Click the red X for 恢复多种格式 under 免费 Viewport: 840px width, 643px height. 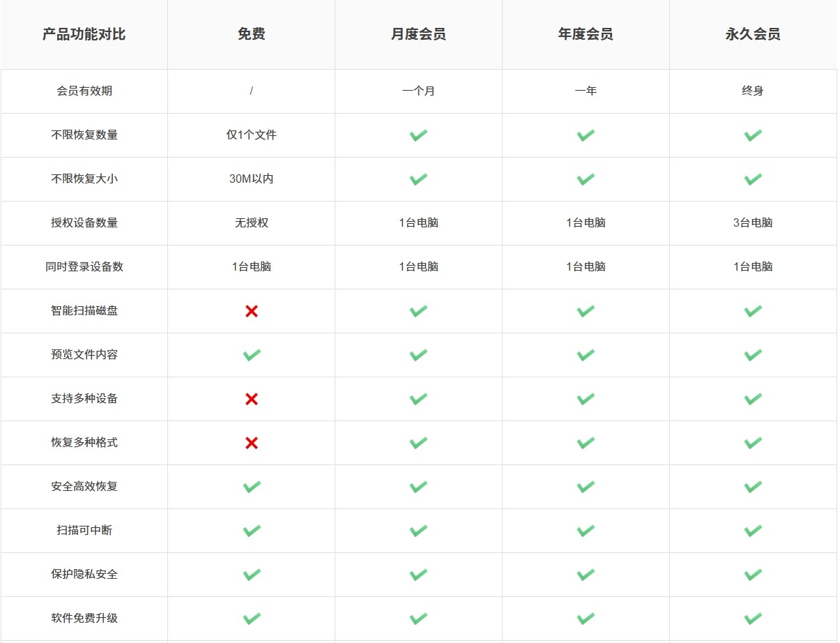coord(252,443)
